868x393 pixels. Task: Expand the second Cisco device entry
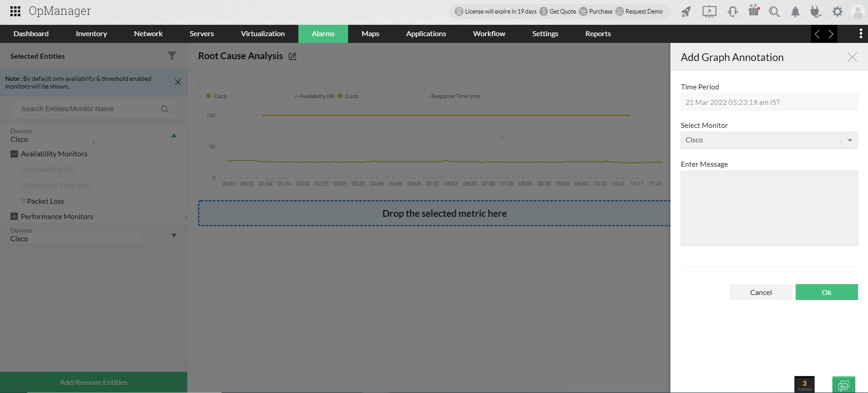tap(174, 235)
